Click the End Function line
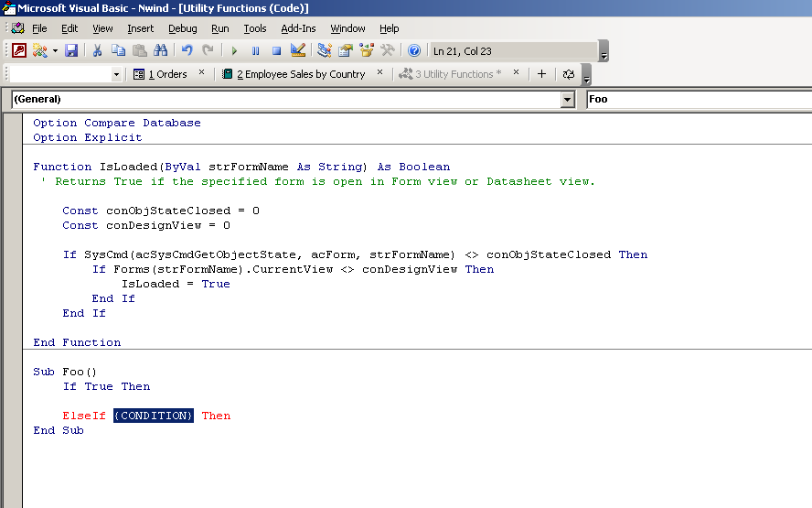 [x=77, y=342]
